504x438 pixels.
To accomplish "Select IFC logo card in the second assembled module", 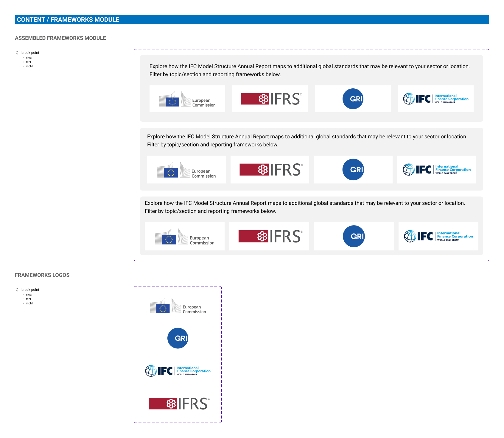I will pyautogui.click(x=437, y=170).
